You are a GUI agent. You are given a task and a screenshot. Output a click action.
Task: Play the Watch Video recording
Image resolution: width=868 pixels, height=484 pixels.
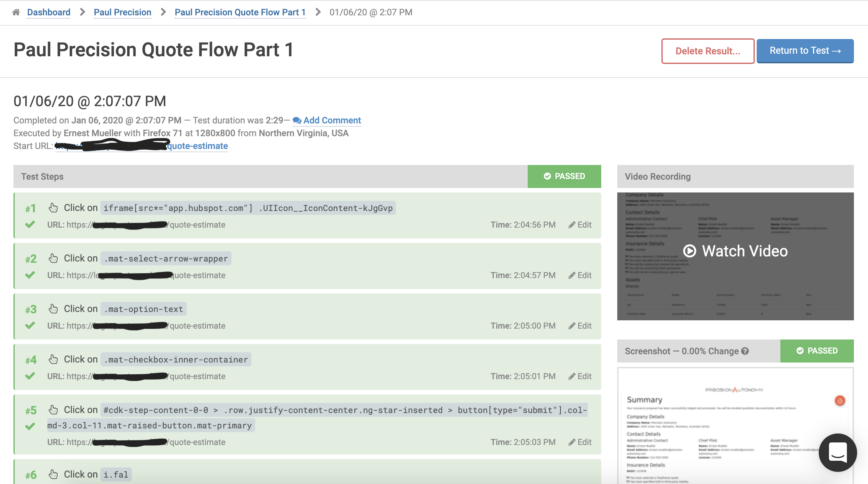point(735,251)
